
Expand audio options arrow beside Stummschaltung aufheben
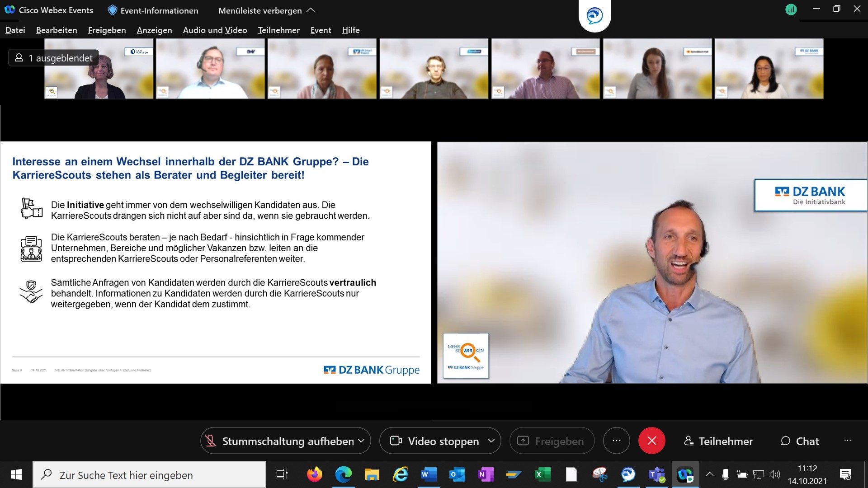361,441
